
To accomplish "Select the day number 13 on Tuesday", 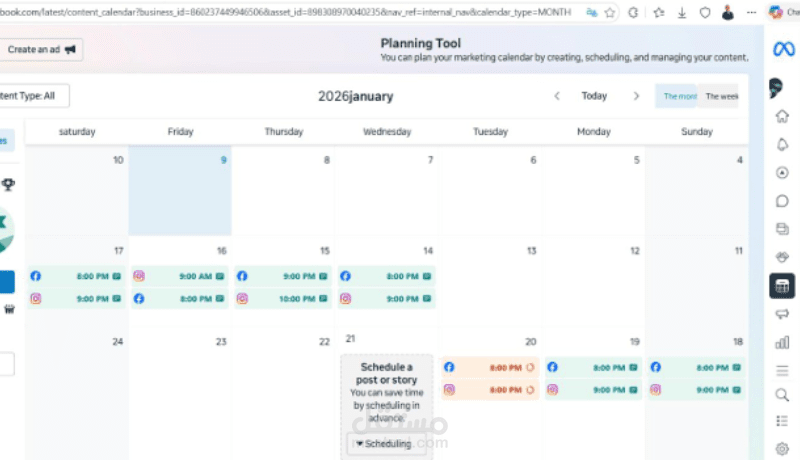I will coord(531,251).
